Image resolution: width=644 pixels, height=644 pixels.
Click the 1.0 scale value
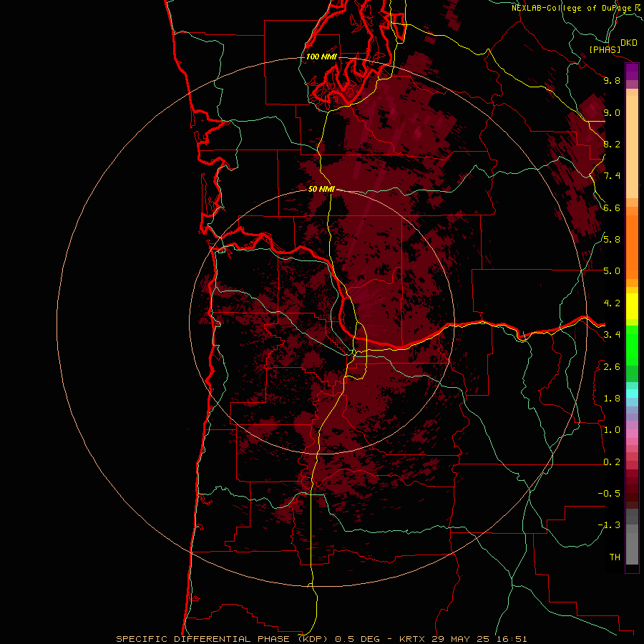click(x=612, y=429)
